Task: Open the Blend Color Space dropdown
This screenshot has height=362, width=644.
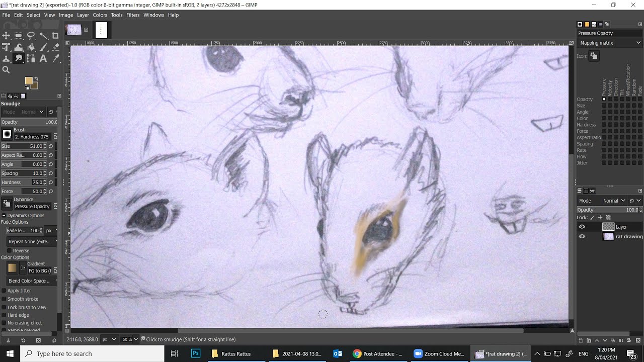Action: (x=32, y=281)
